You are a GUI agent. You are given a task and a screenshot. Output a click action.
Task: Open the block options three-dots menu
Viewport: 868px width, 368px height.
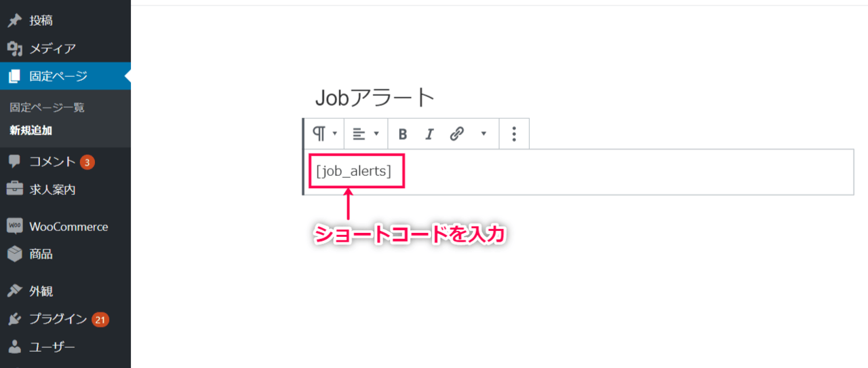point(514,134)
